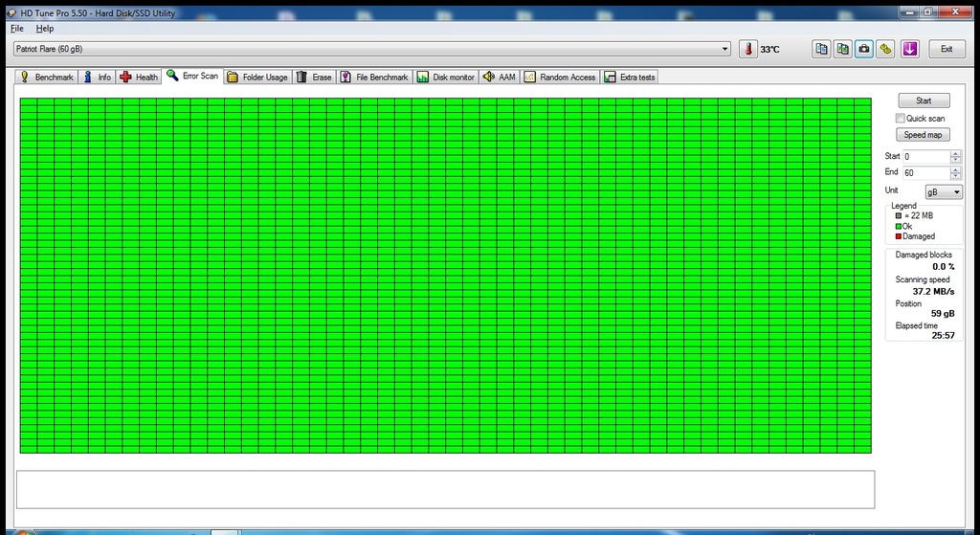
Task: Open the Extra tests tab
Action: coord(630,77)
